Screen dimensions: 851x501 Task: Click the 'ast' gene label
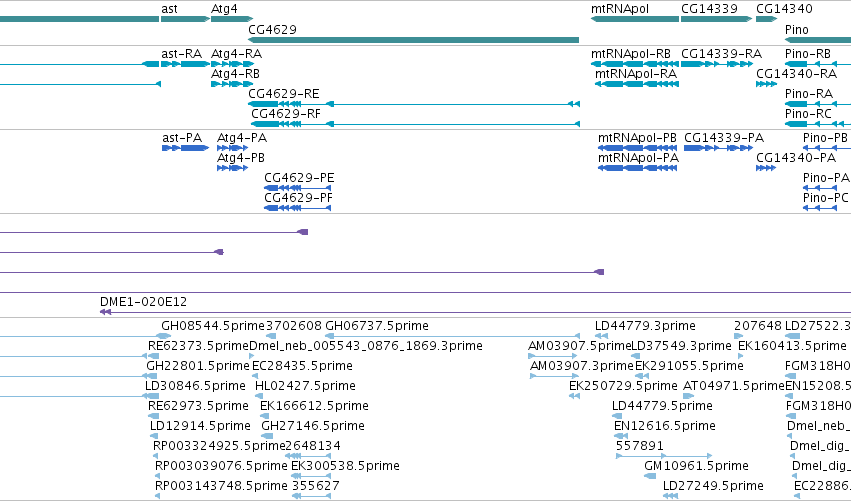tap(169, 9)
